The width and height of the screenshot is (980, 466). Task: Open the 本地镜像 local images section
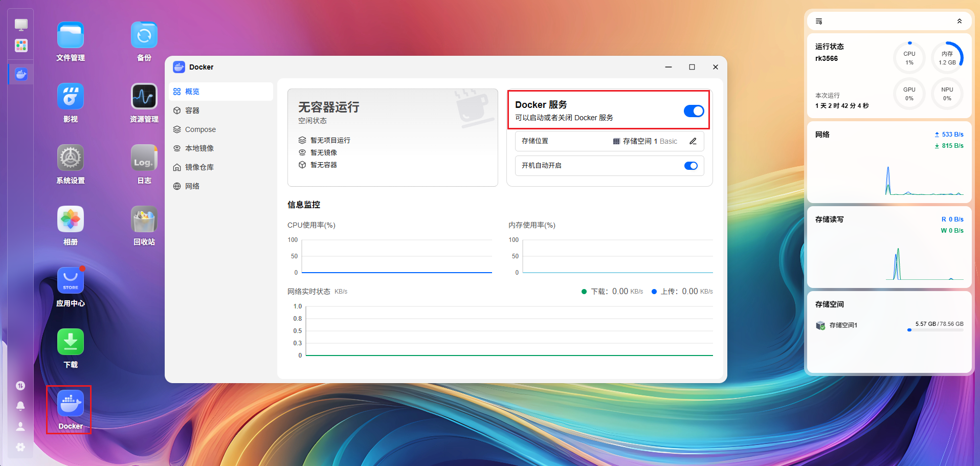click(221, 148)
